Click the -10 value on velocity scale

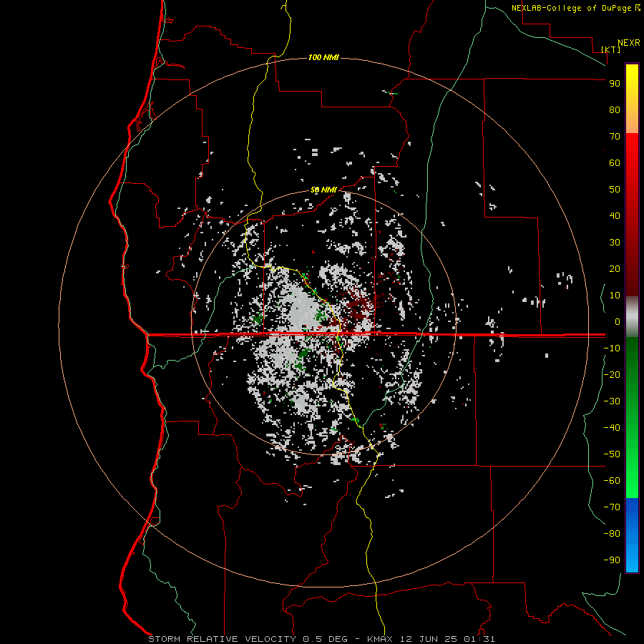(612, 348)
